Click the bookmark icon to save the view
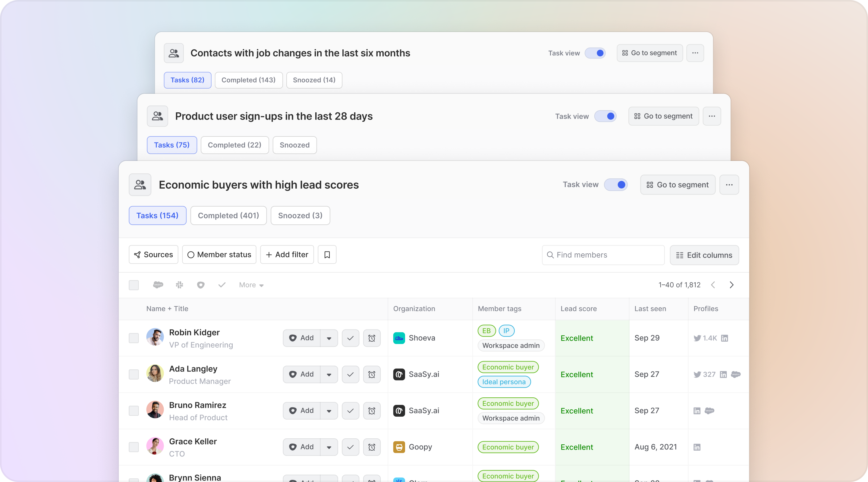 tap(327, 255)
